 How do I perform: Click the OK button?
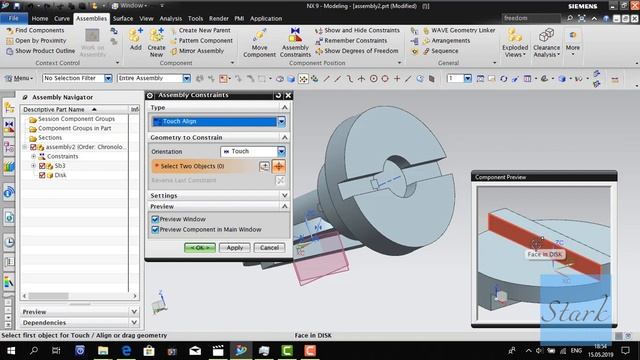coord(200,248)
